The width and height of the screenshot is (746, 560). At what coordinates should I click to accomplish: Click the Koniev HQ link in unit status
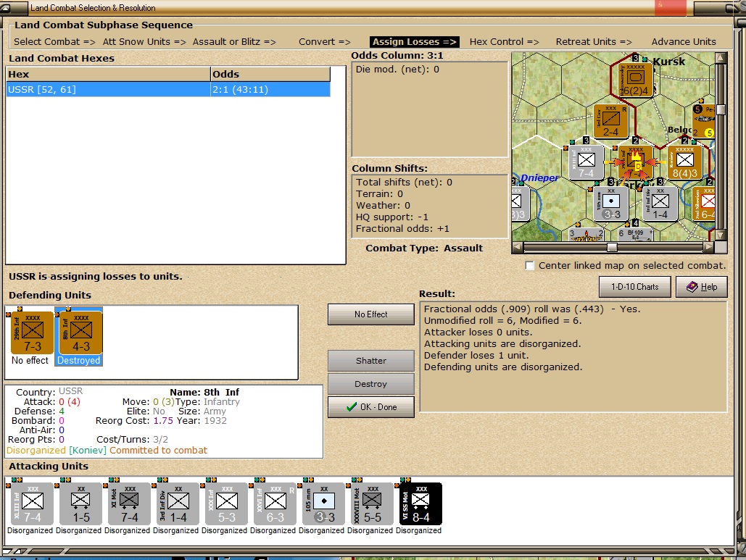click(x=88, y=450)
